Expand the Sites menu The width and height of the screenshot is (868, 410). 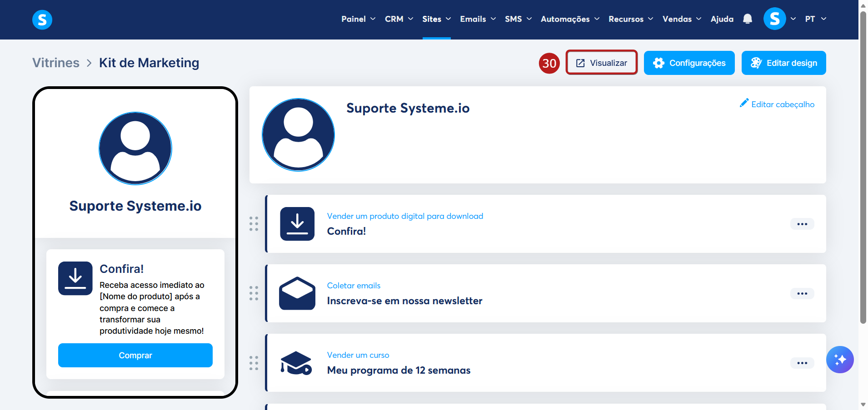(x=436, y=19)
